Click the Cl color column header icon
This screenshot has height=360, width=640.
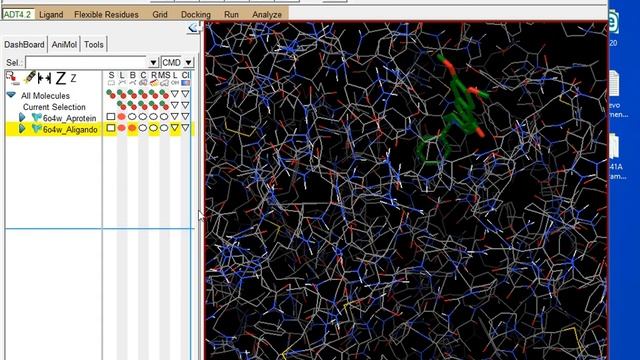pyautogui.click(x=185, y=78)
